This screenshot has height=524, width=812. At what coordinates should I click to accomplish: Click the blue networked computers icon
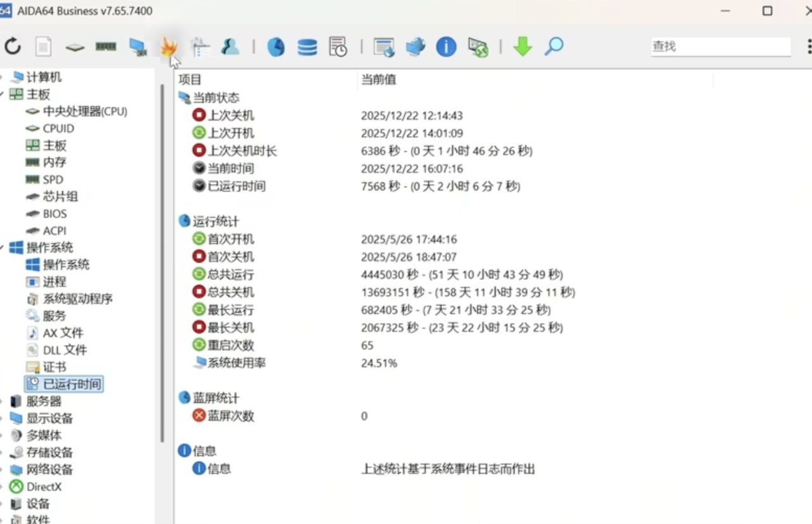click(x=416, y=46)
